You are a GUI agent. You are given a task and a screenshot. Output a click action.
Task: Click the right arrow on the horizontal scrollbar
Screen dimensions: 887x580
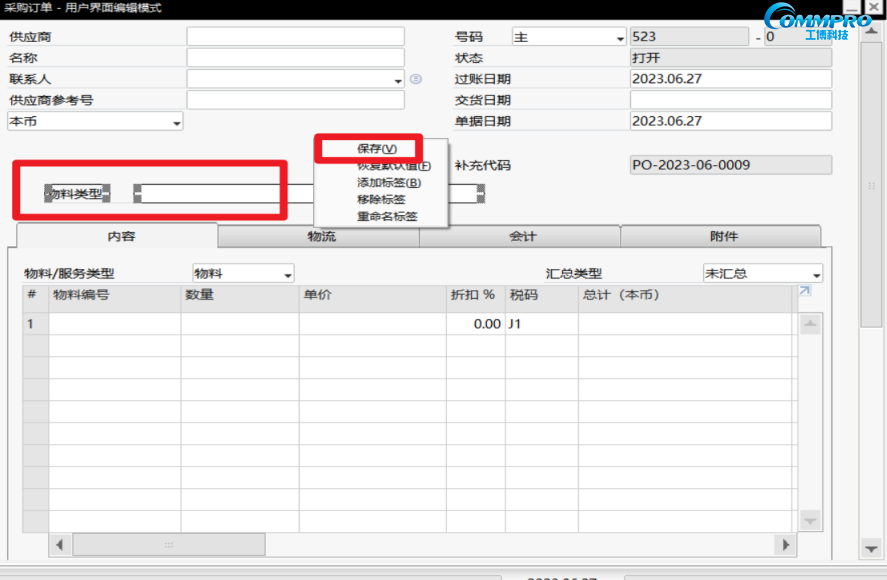coord(785,545)
